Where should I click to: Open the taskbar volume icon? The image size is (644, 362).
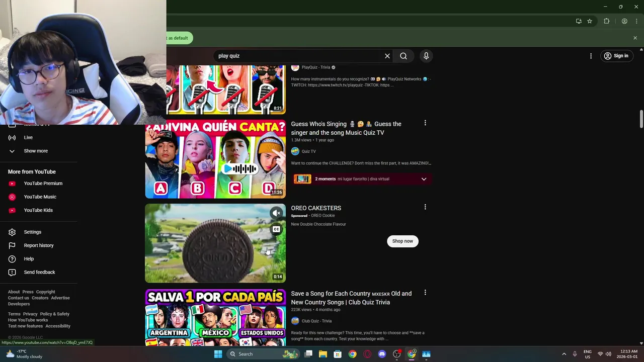coord(608,354)
